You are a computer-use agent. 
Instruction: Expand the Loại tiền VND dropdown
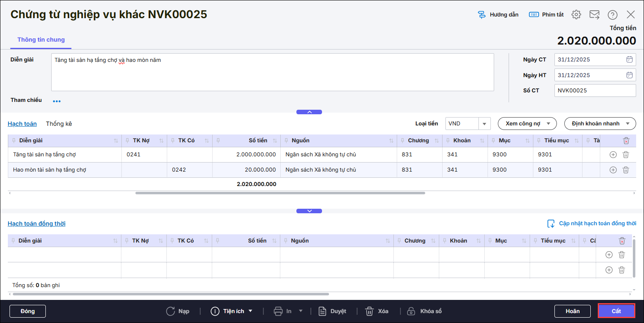[484, 123]
